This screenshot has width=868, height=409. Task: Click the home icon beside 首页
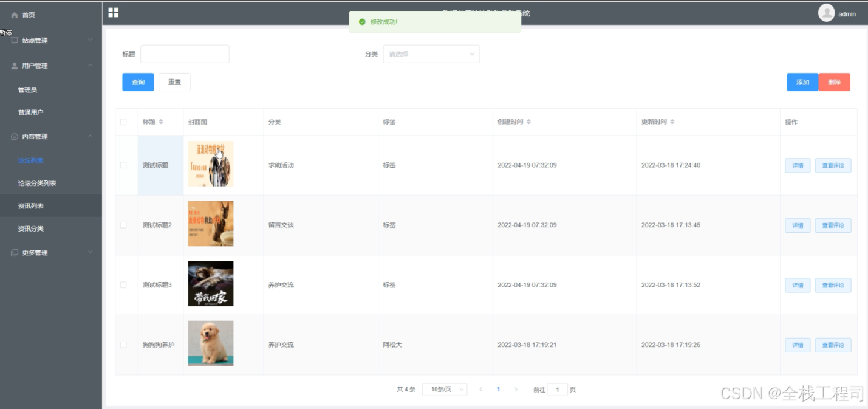point(15,15)
